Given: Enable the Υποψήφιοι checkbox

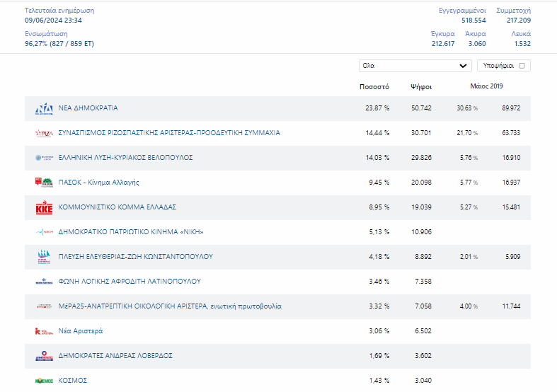Looking at the screenshot, I should tap(522, 66).
